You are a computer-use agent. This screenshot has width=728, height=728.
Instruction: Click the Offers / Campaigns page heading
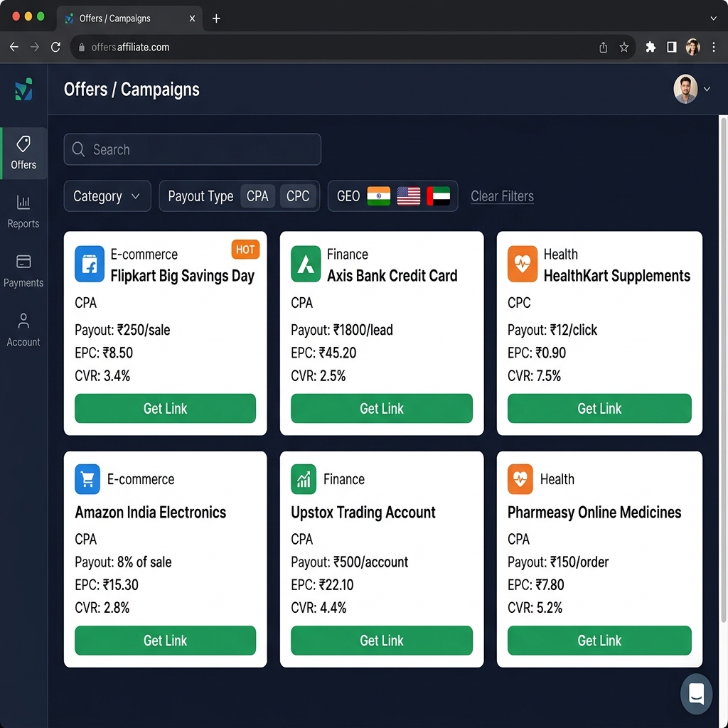(132, 90)
